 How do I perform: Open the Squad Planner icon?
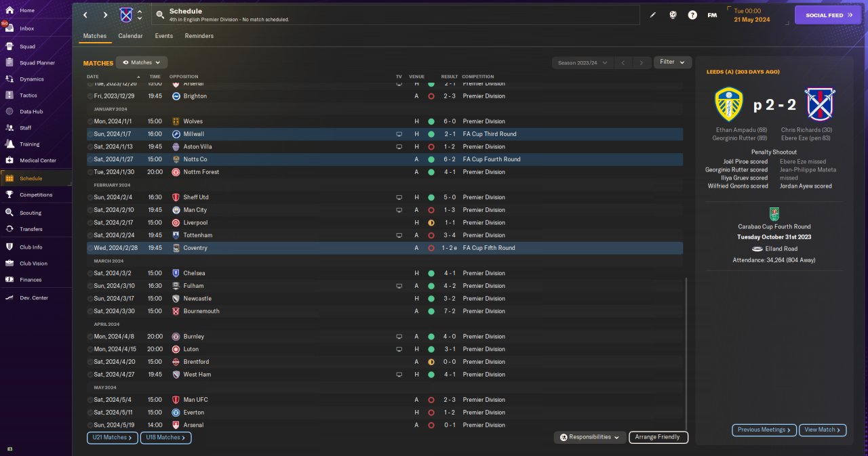[9, 62]
